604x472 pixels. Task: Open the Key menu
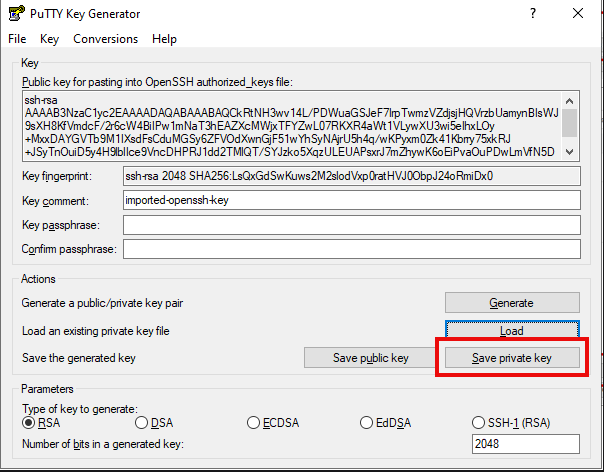click(x=49, y=39)
